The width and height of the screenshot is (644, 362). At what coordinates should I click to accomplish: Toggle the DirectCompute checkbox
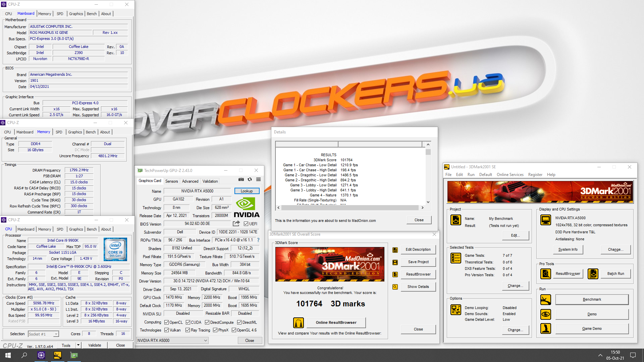coord(207,322)
